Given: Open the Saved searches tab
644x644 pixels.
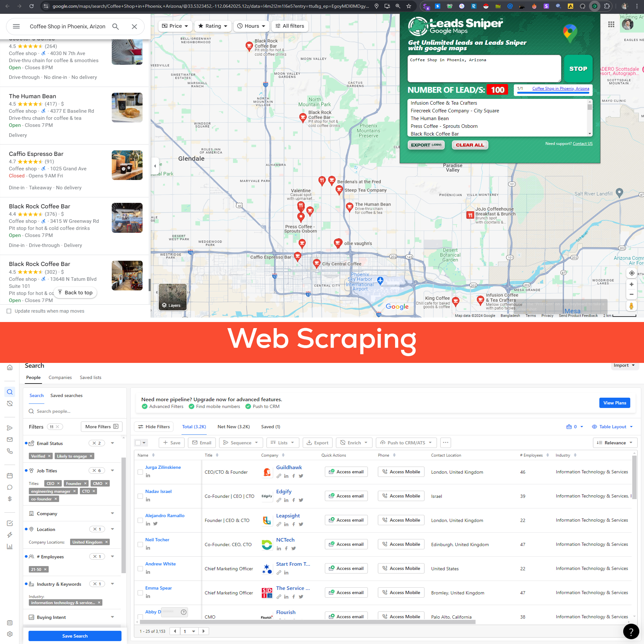Looking at the screenshot, I should (x=66, y=395).
